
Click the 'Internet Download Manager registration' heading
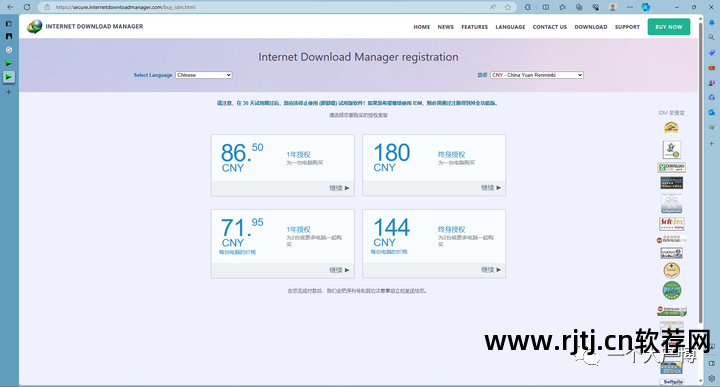click(358, 57)
